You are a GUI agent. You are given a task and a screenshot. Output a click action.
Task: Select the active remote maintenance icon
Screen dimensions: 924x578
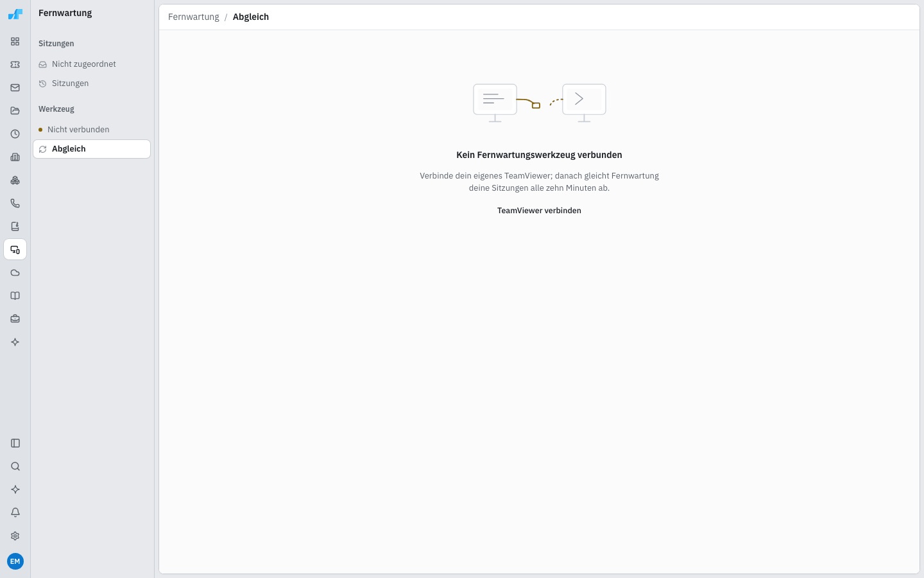coord(15,250)
